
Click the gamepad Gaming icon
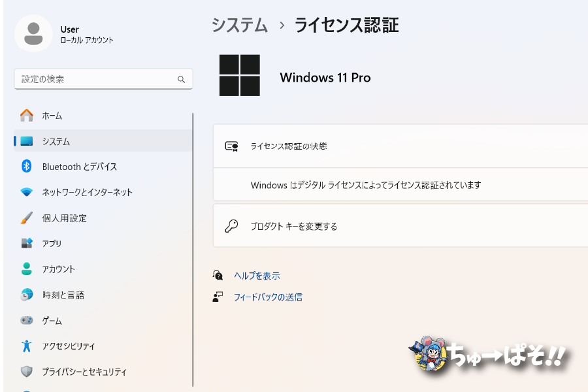tap(27, 320)
